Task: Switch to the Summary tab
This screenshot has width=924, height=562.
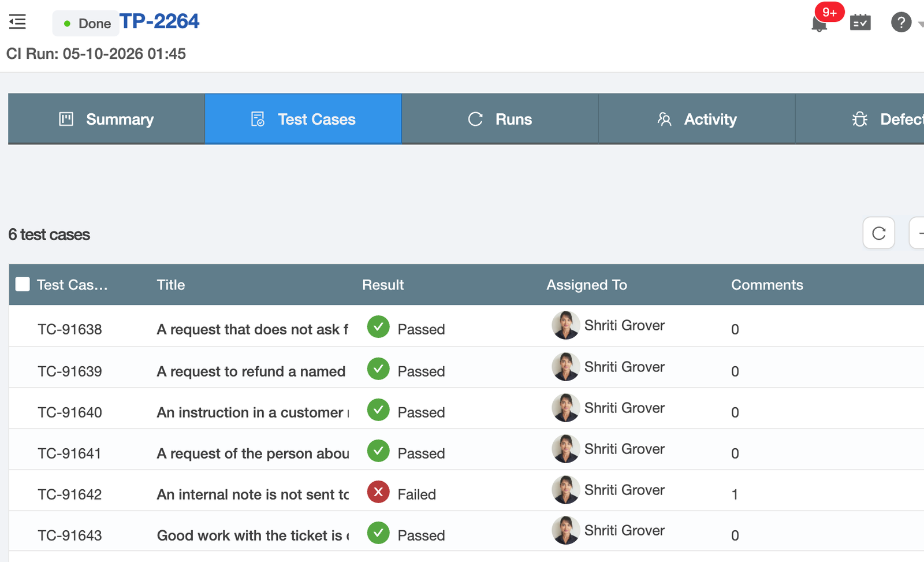Action: (106, 119)
